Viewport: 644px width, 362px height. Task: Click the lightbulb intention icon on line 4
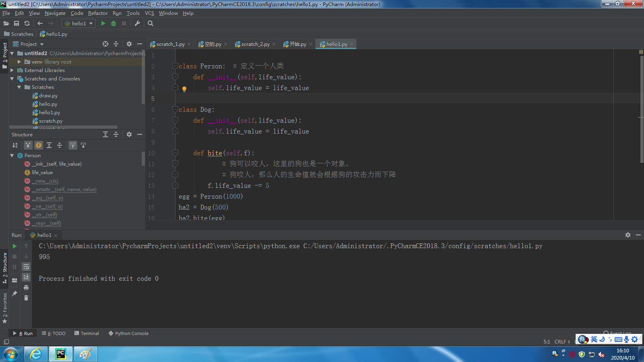coord(184,89)
